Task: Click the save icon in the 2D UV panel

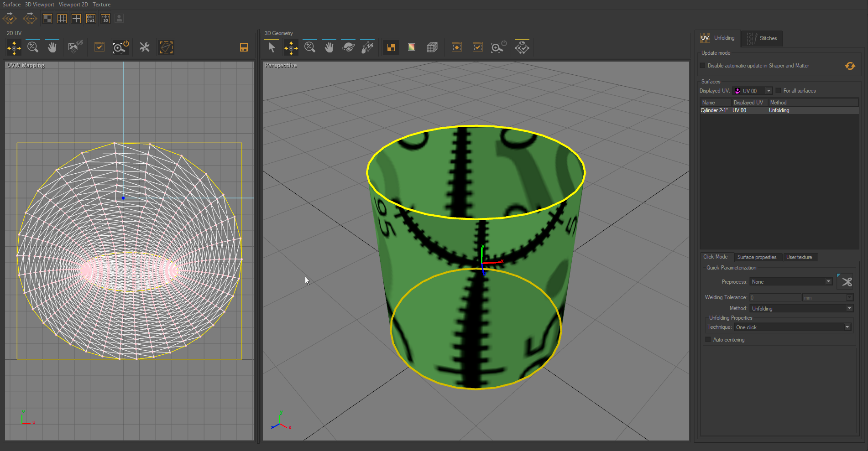Action: point(244,47)
